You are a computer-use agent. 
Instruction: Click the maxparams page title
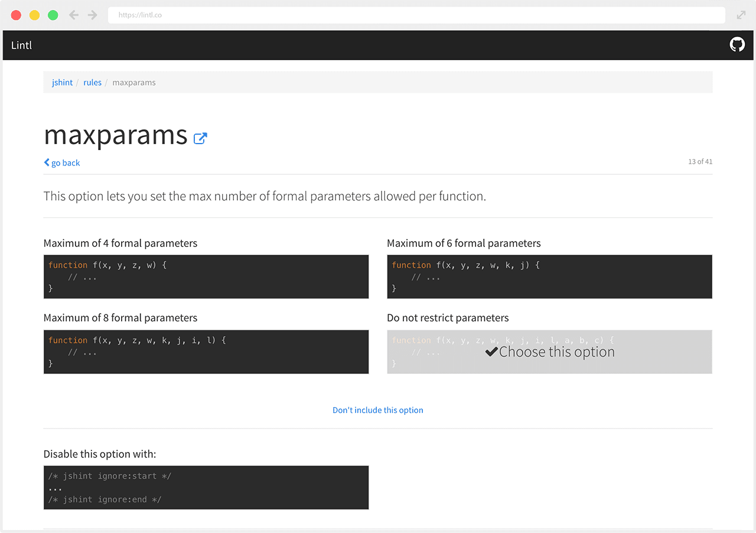(x=116, y=135)
